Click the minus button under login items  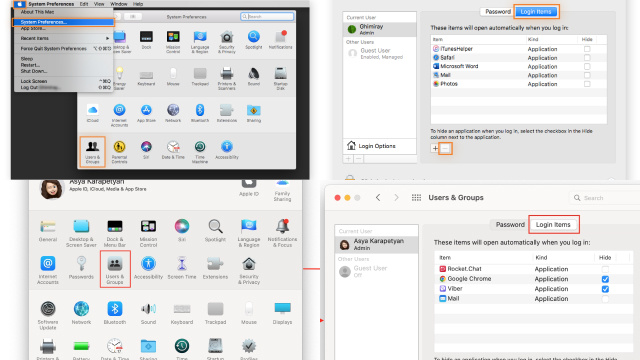click(x=445, y=149)
